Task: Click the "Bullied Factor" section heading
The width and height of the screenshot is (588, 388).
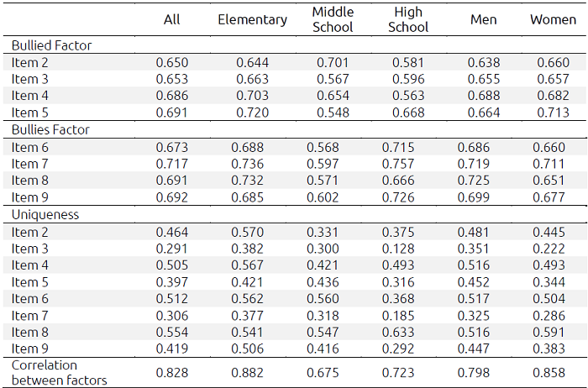Action: (x=52, y=45)
